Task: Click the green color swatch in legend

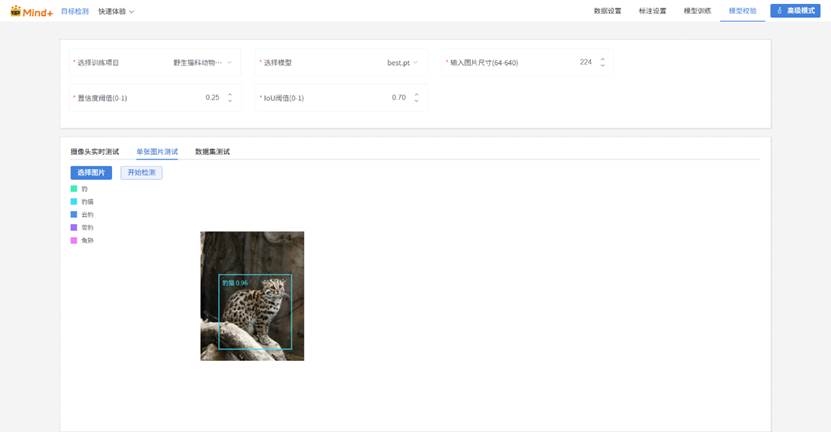Action: click(x=73, y=188)
